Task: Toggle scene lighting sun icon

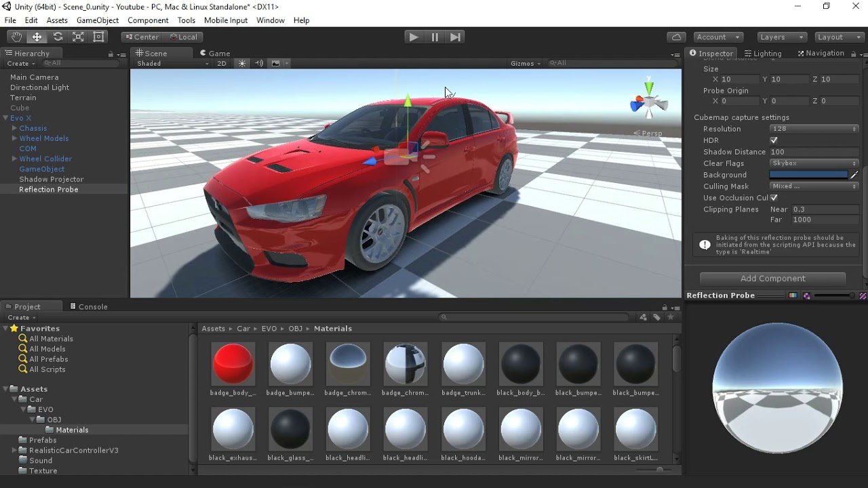Action: (242, 63)
